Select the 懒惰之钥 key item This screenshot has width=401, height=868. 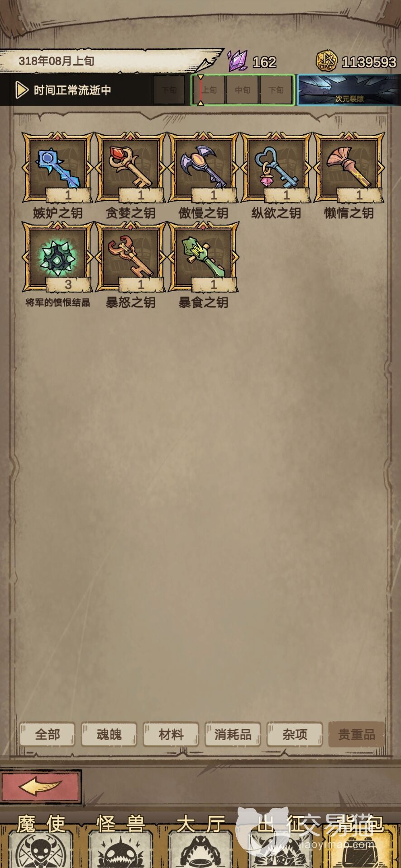pos(349,167)
